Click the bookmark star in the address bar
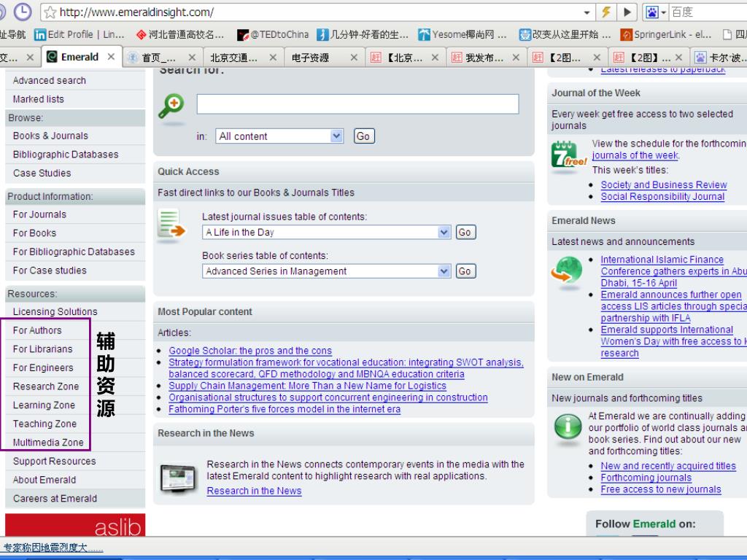 [50, 12]
